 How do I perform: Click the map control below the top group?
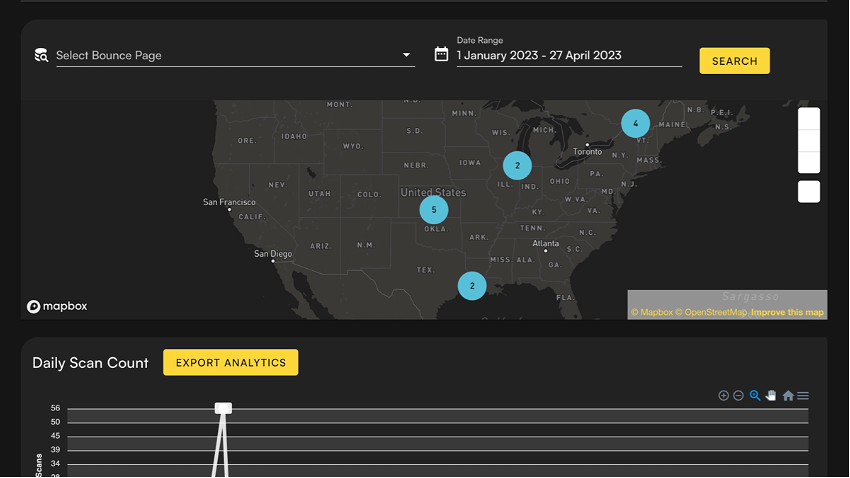[x=809, y=192]
